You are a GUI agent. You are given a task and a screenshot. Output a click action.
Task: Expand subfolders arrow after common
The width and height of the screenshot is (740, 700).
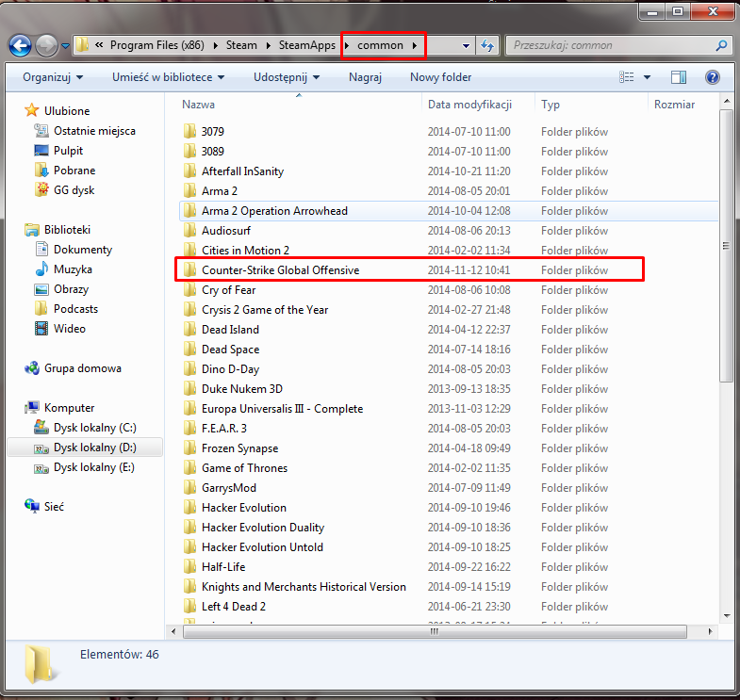click(x=415, y=45)
